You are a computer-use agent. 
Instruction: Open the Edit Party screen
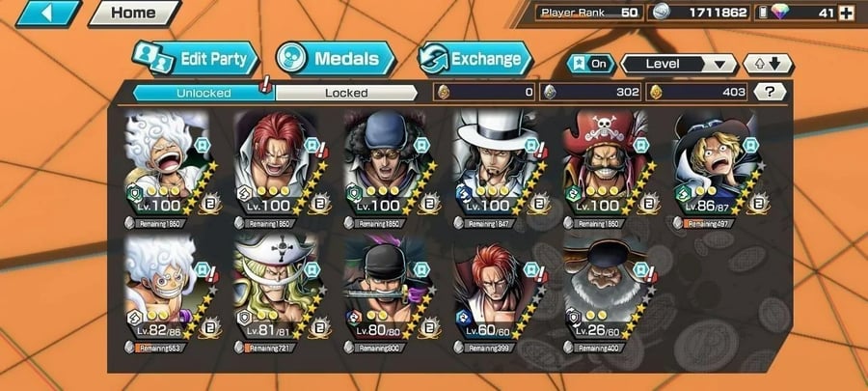[x=197, y=59]
